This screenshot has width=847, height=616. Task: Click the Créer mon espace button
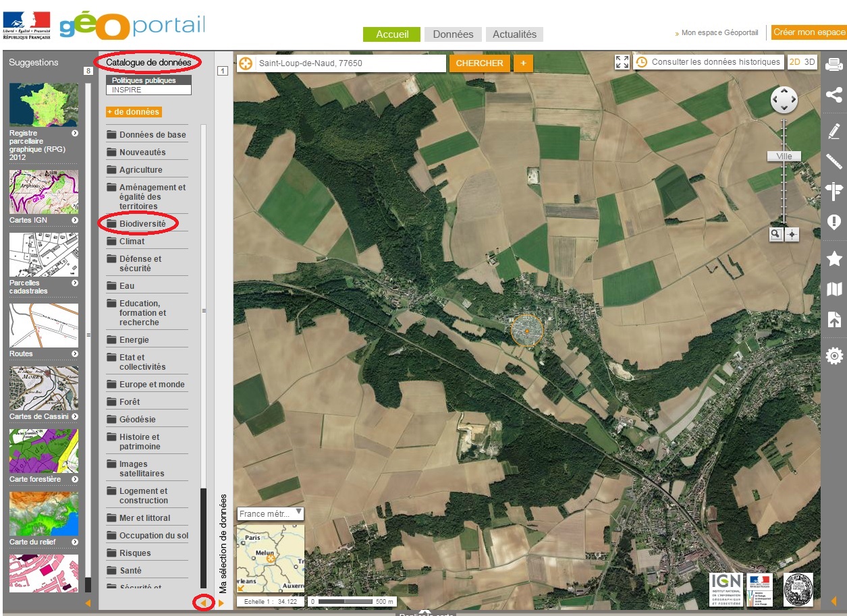(x=809, y=32)
